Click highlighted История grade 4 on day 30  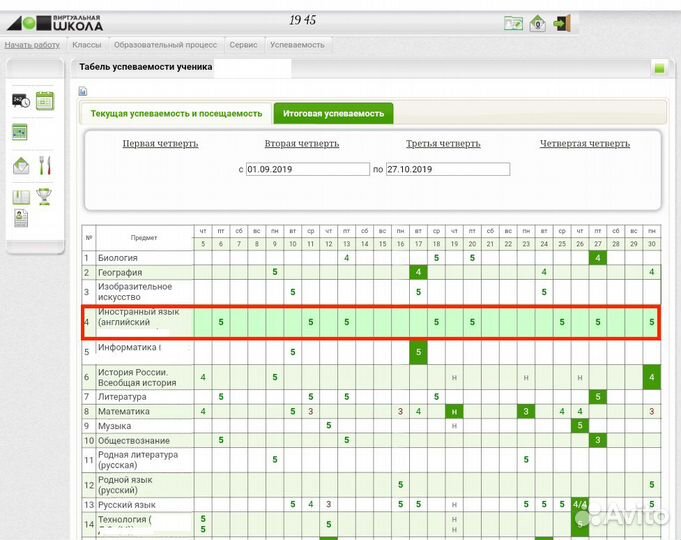[x=651, y=377]
